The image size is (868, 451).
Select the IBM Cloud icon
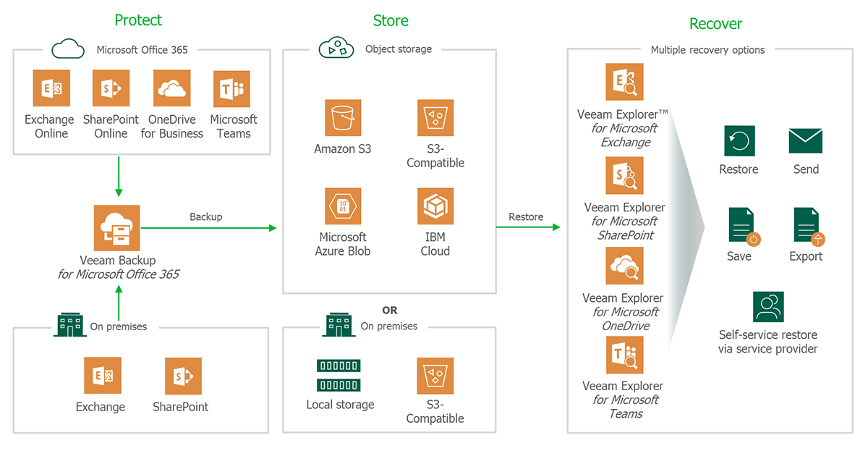point(435,206)
